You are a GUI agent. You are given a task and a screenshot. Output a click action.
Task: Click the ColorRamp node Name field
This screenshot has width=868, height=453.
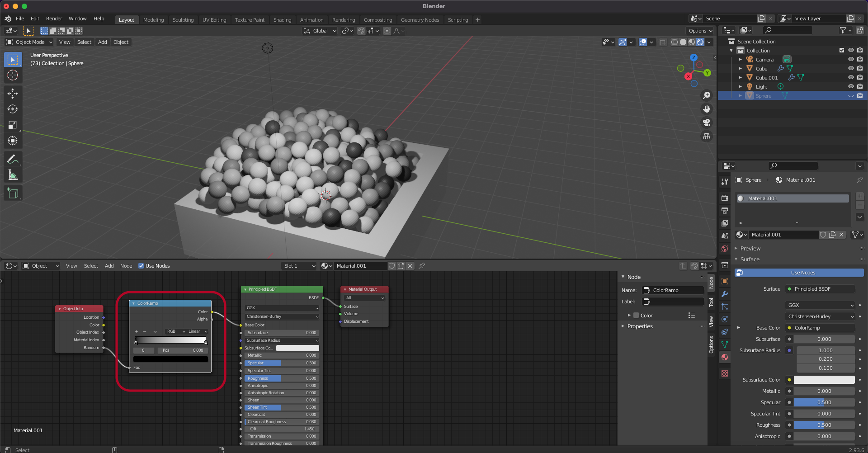(674, 290)
